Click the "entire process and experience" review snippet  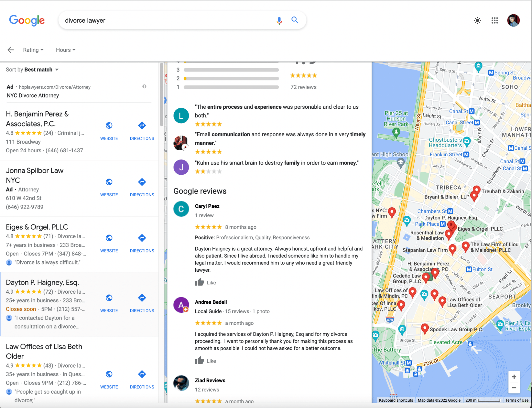tap(277, 111)
